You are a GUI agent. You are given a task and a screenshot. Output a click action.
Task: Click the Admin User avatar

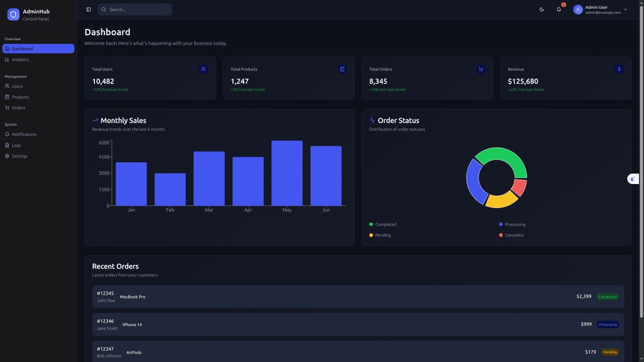[578, 9]
